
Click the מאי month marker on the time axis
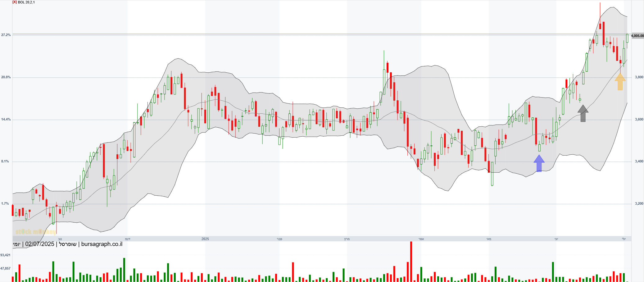click(489, 239)
